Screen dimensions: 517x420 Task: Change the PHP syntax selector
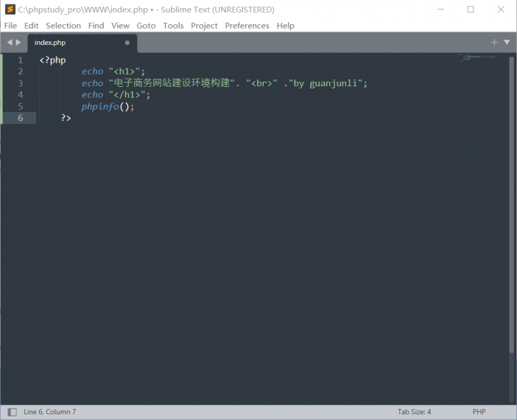479,412
